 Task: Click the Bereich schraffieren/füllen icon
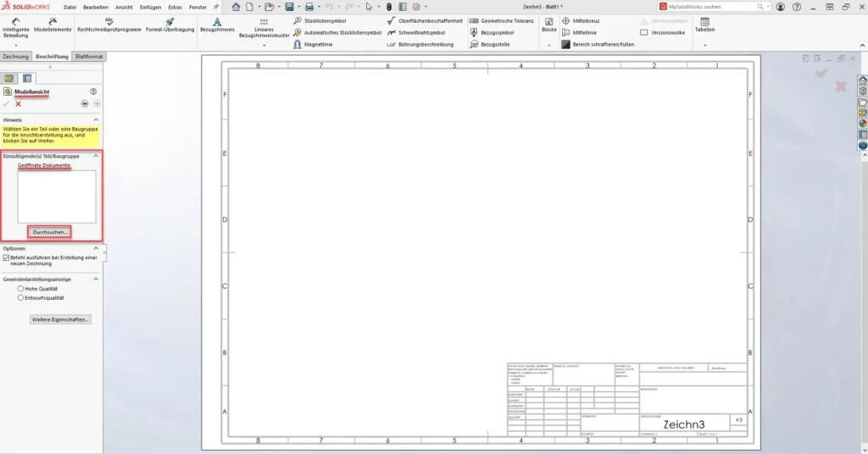[565, 44]
